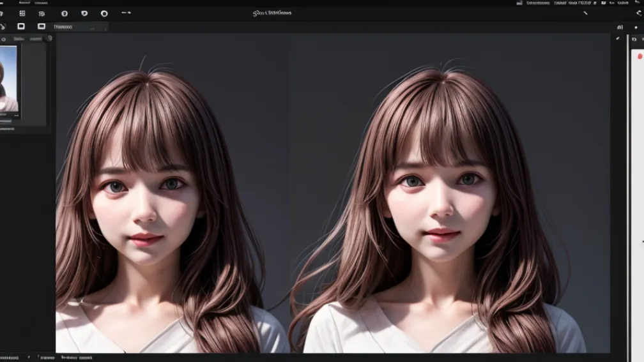
Task: Click the ring-shaped icon in top toolbar
Action: click(x=104, y=13)
